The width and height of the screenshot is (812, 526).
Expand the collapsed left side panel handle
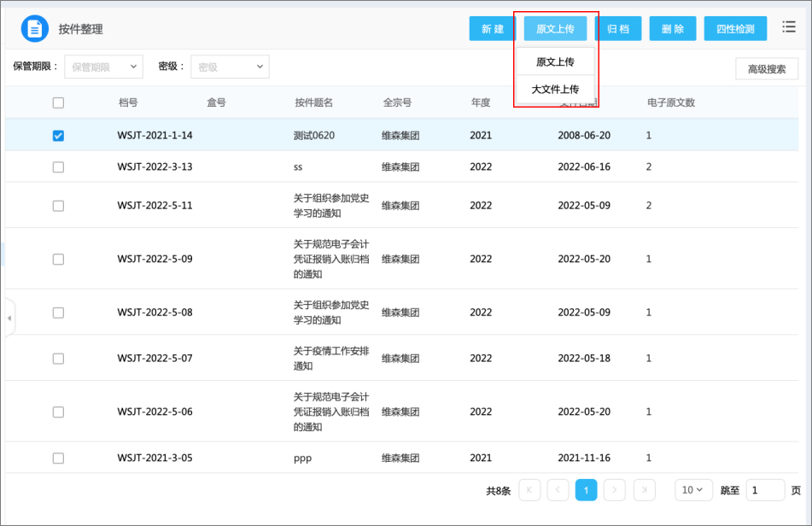tap(9, 318)
